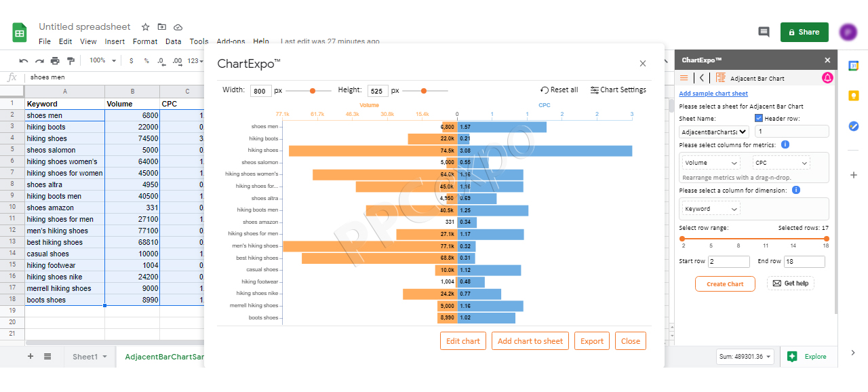The width and height of the screenshot is (868, 392).
Task: Format cells as currency
Action: [132, 60]
